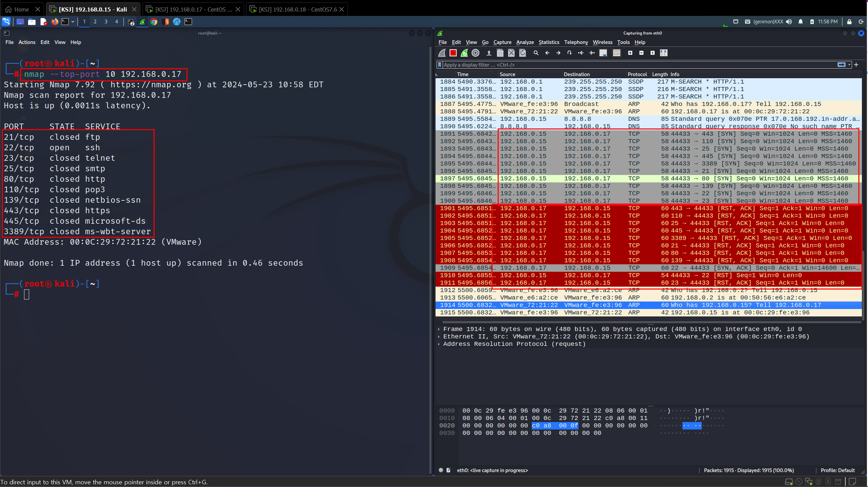Click Zoom in on packet text

point(630,53)
